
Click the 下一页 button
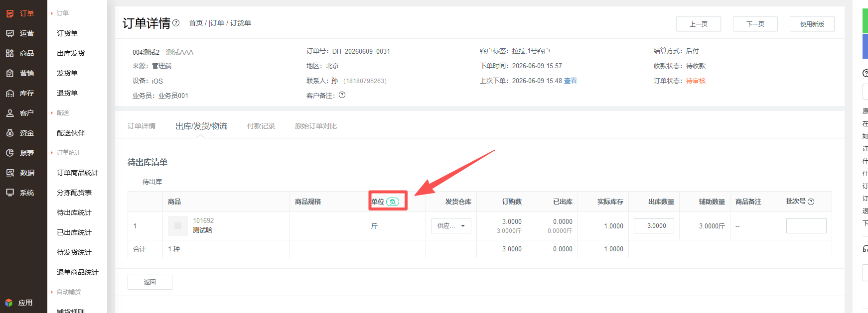755,24
